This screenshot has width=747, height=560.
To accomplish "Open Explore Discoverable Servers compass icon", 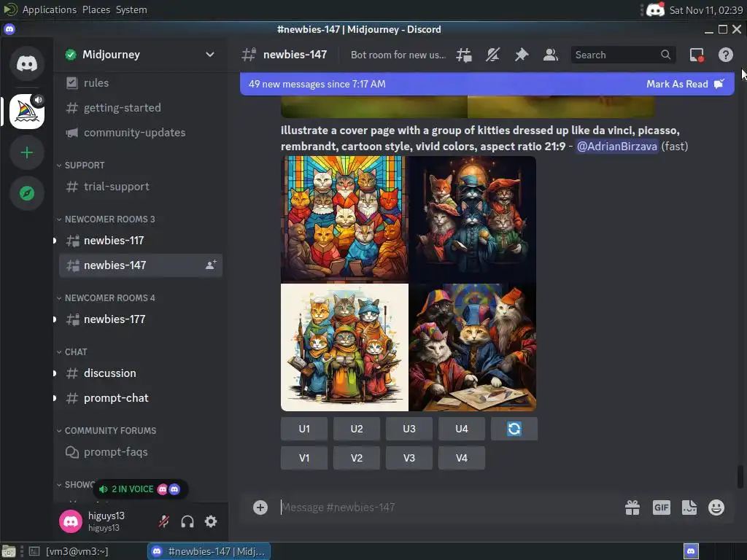I will point(27,193).
